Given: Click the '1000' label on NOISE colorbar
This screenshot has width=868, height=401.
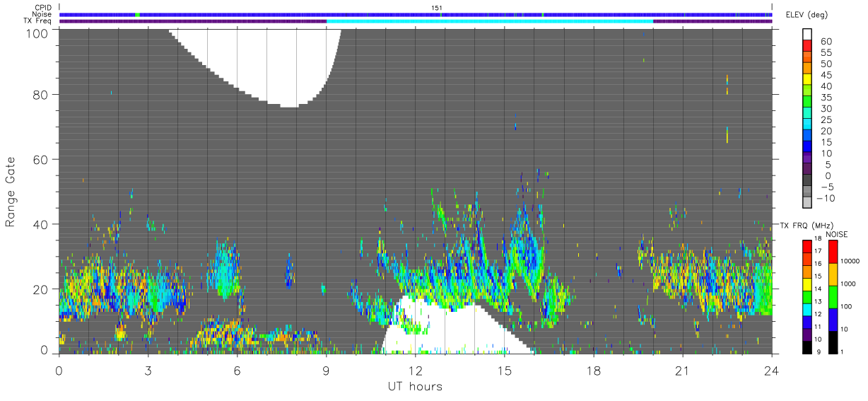Looking at the screenshot, I should (848, 284).
